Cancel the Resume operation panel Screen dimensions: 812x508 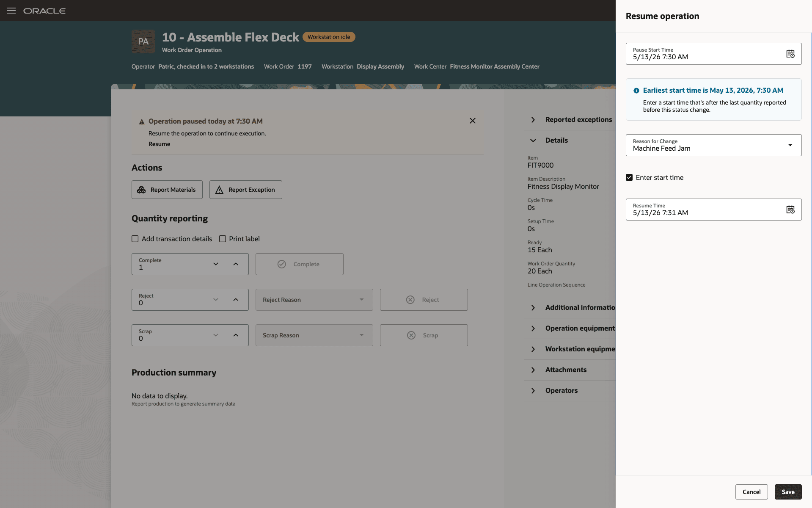(751, 492)
